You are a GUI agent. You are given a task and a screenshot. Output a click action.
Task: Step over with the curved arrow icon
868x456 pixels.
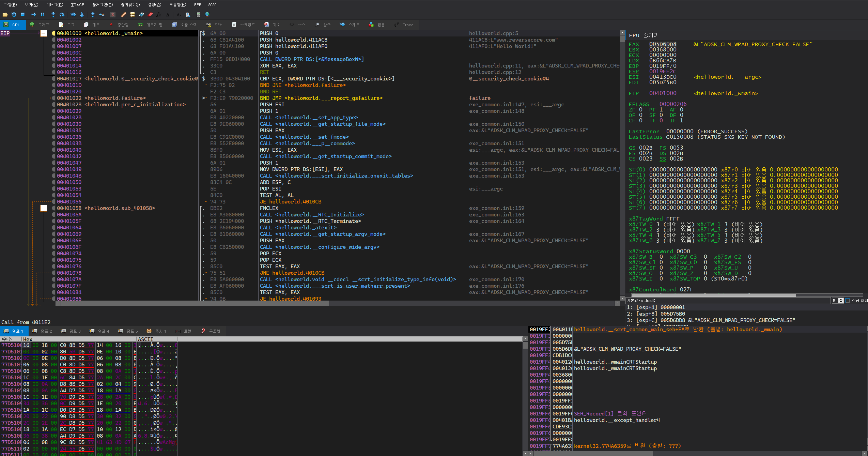pyautogui.click(x=62, y=15)
